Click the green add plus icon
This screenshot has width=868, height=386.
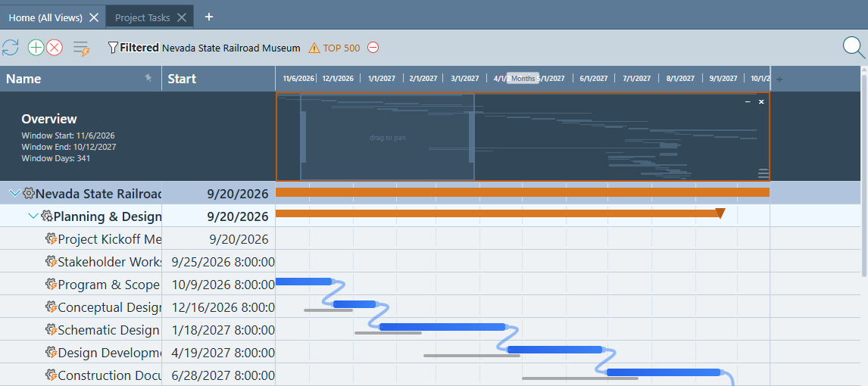tap(36, 48)
